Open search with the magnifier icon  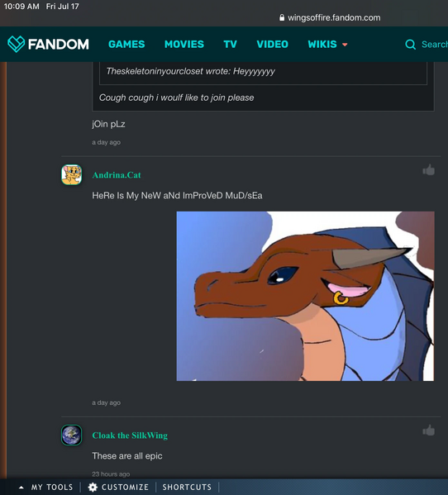tap(410, 45)
